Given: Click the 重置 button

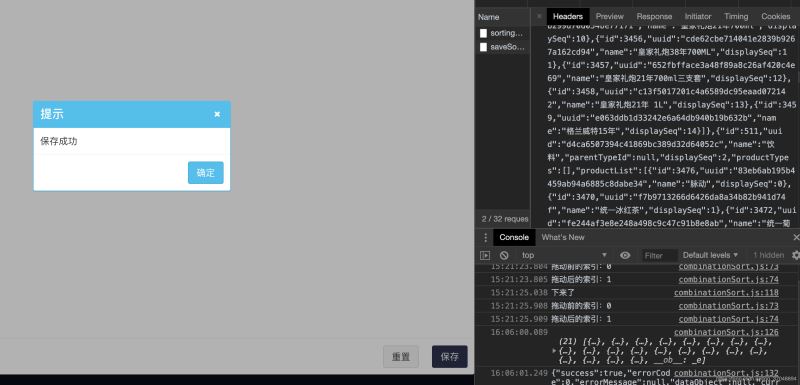Looking at the screenshot, I should click(x=401, y=356).
